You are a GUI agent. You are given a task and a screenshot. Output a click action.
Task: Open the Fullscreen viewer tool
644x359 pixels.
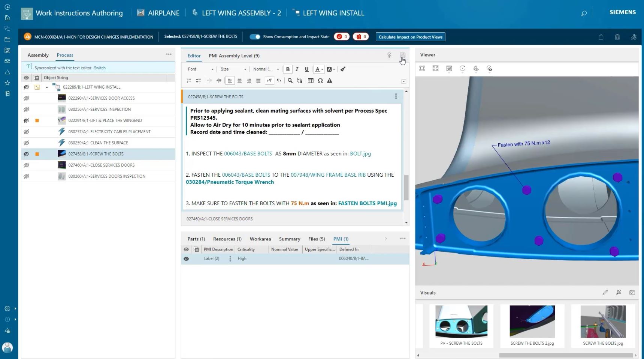[435, 69]
